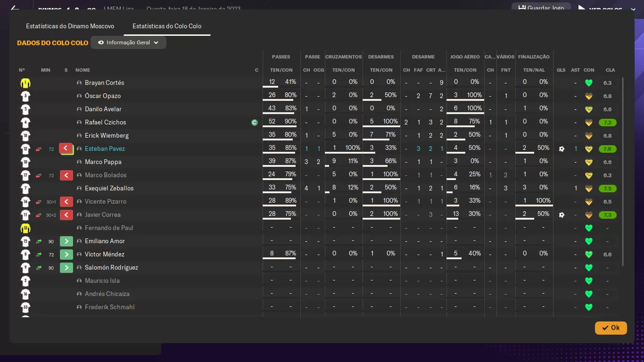Image resolution: width=644 pixels, height=362 pixels.
Task: Click Frederik Schmahl green condition heart
Action: point(588,307)
